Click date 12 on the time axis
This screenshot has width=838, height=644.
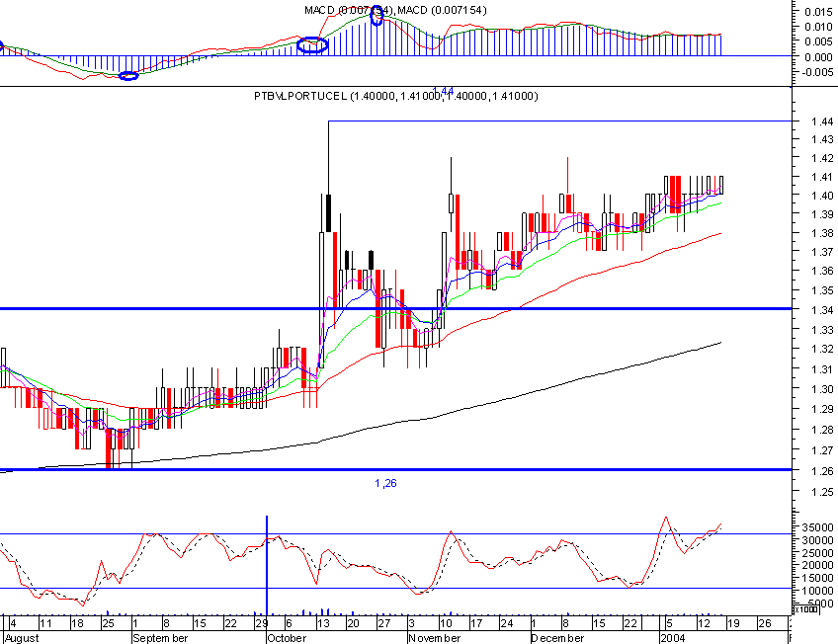click(x=704, y=623)
